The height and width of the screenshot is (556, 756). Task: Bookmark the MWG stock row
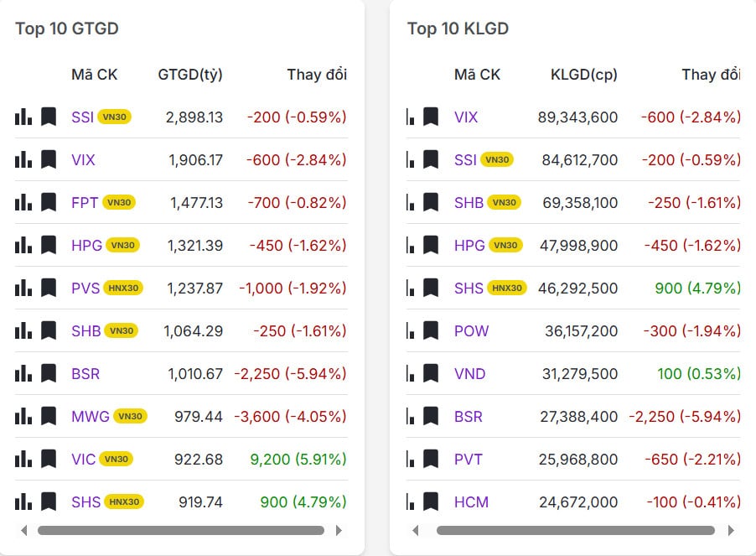coord(49,416)
